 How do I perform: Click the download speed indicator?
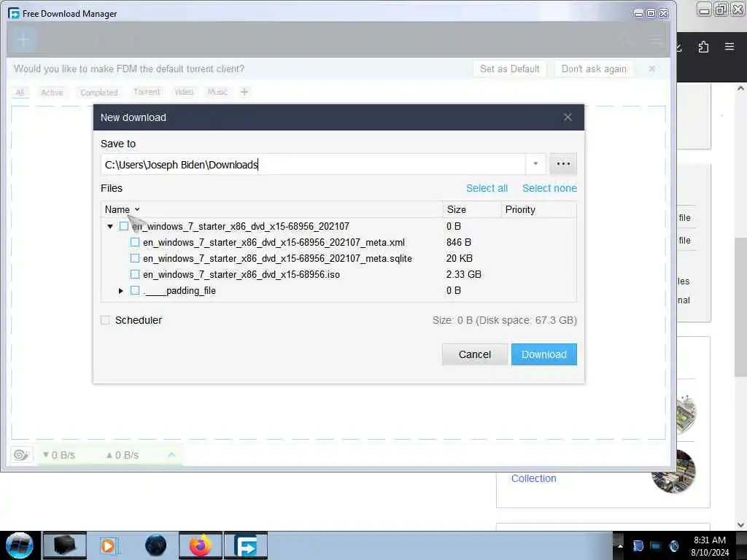point(59,455)
